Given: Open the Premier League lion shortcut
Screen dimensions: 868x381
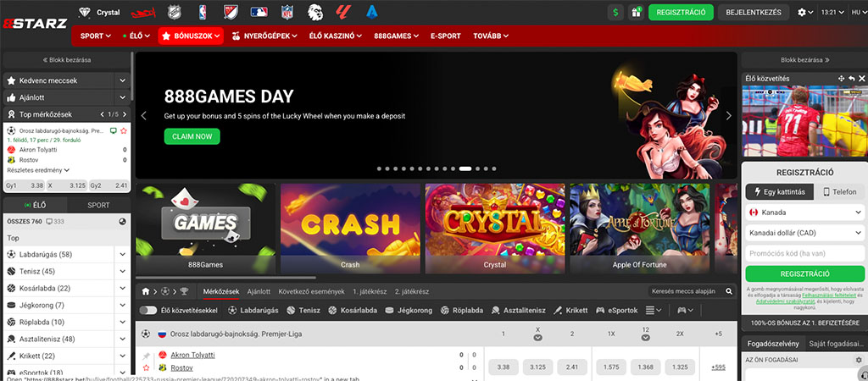Looking at the screenshot, I should 315,12.
